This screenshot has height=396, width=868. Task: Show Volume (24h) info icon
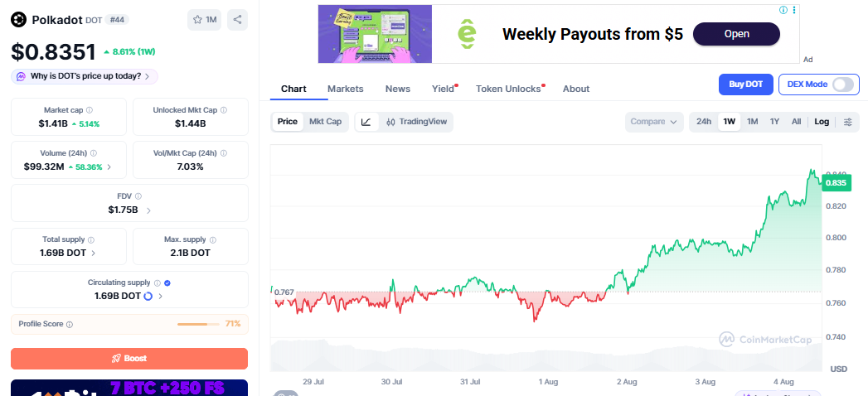pos(94,153)
